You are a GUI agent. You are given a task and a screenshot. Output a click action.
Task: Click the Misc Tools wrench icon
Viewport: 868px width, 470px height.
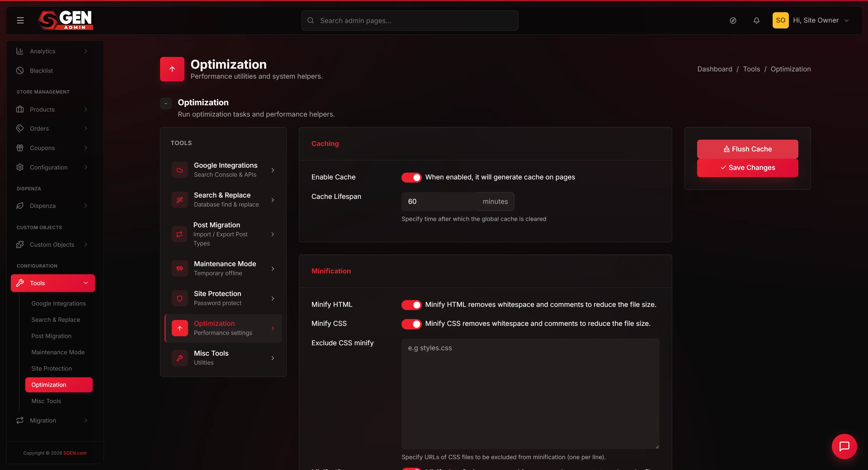click(x=180, y=358)
